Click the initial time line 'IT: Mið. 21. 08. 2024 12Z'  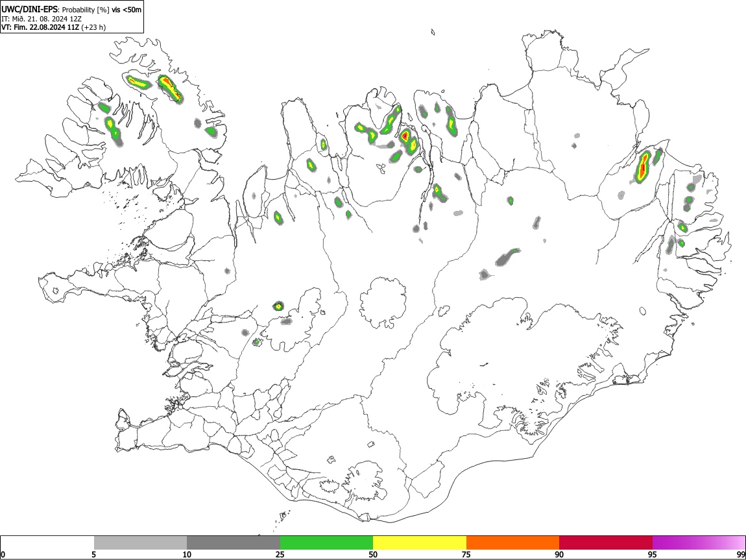[x=42, y=19]
